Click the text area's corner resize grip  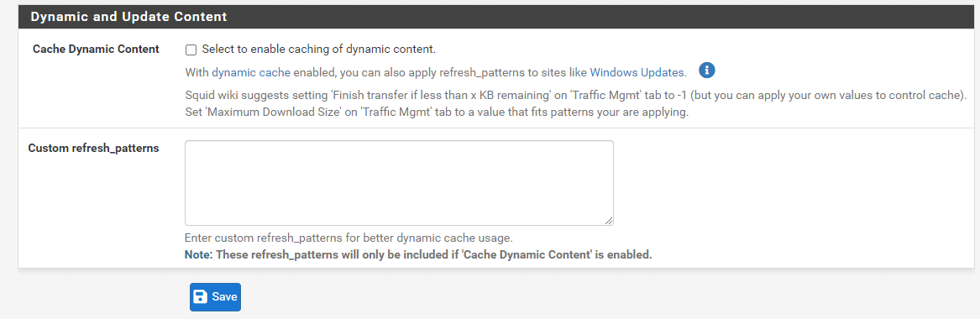click(609, 221)
